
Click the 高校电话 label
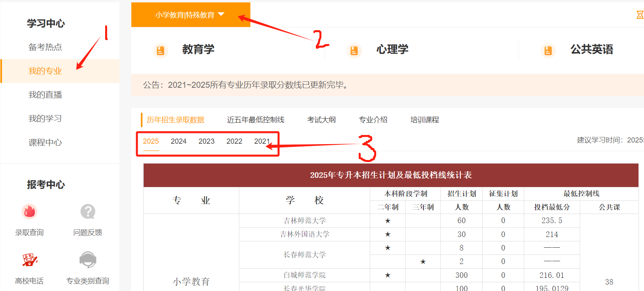pyautogui.click(x=29, y=281)
